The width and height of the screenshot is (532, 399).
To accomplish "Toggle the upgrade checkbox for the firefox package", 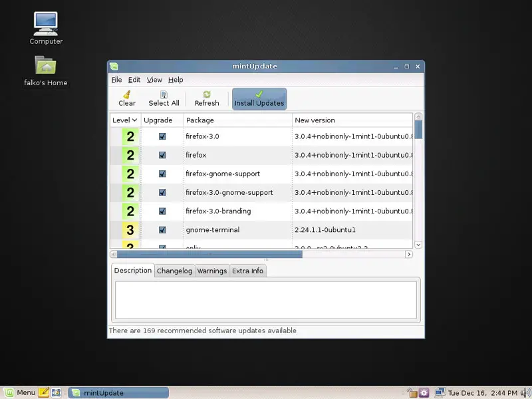I will pyautogui.click(x=162, y=155).
